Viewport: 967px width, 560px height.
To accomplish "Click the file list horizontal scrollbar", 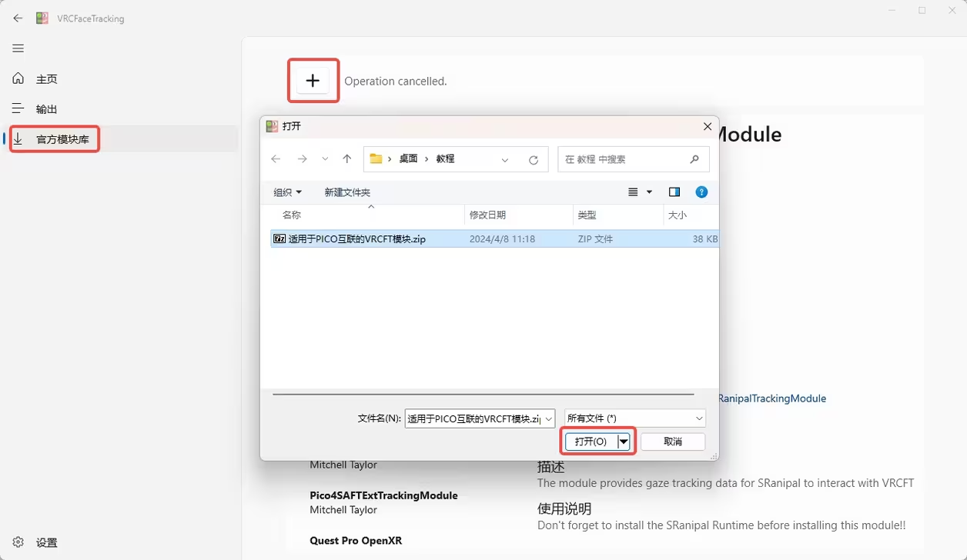I will pos(483,395).
